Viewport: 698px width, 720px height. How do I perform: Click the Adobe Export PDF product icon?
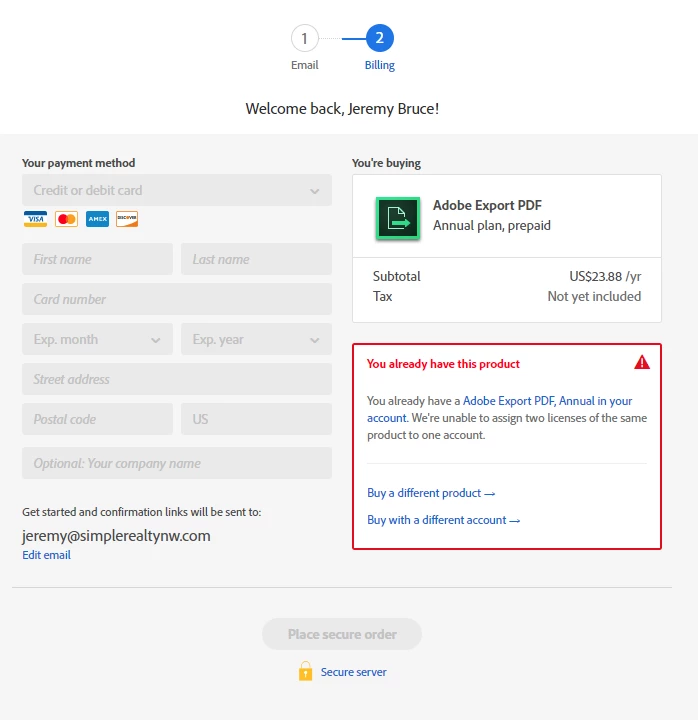[x=398, y=218]
